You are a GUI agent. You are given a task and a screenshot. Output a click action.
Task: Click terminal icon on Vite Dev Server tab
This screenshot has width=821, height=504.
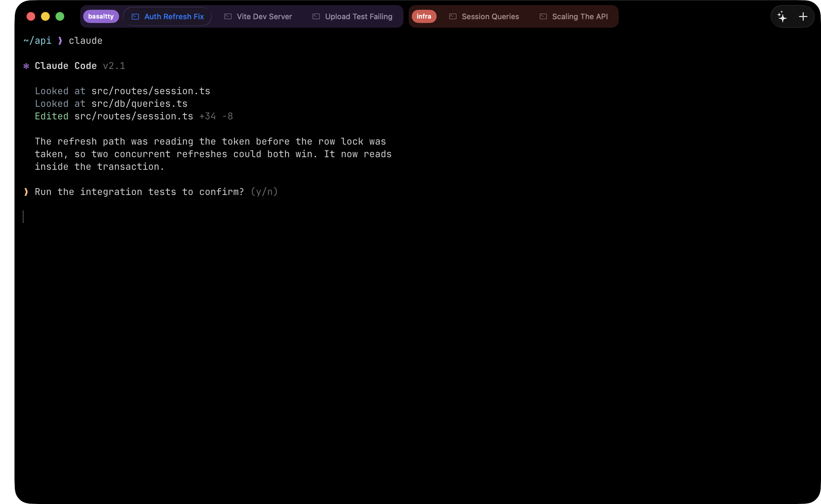click(x=228, y=16)
